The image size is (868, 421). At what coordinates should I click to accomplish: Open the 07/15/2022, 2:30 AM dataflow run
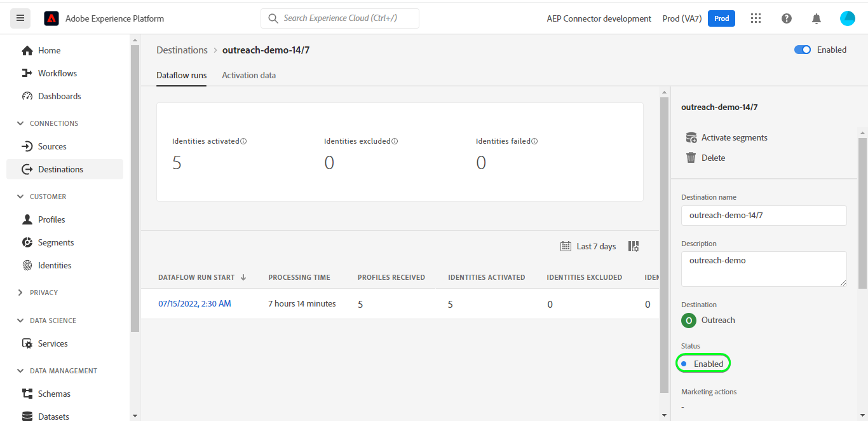point(194,304)
